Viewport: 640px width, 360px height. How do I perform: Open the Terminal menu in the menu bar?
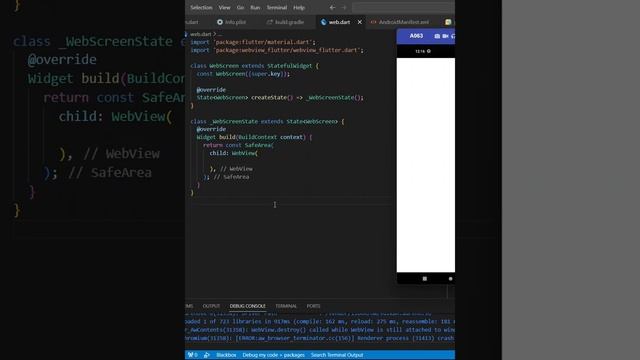pyautogui.click(x=276, y=7)
